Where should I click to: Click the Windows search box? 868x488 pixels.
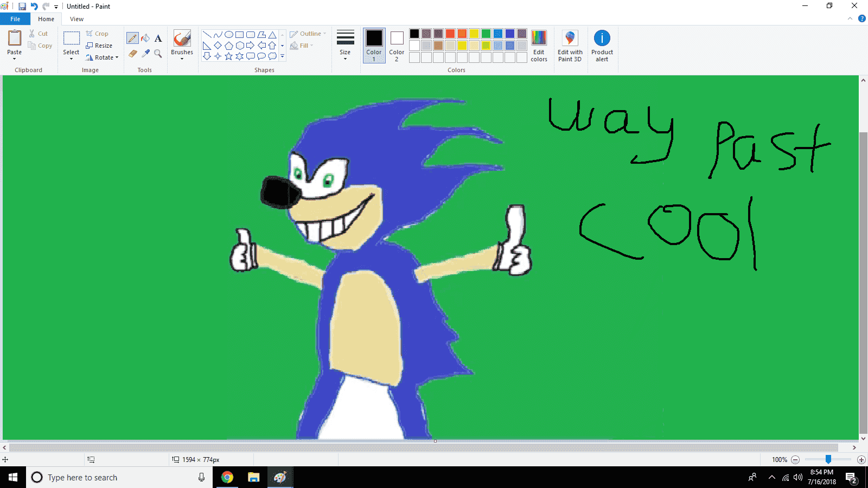click(x=119, y=477)
